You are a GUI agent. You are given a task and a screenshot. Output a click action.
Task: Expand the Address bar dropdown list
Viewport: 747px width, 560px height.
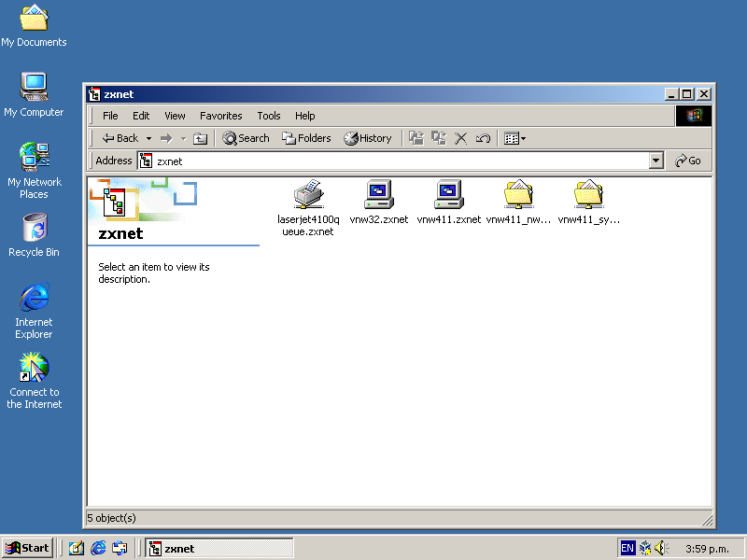pyautogui.click(x=656, y=161)
